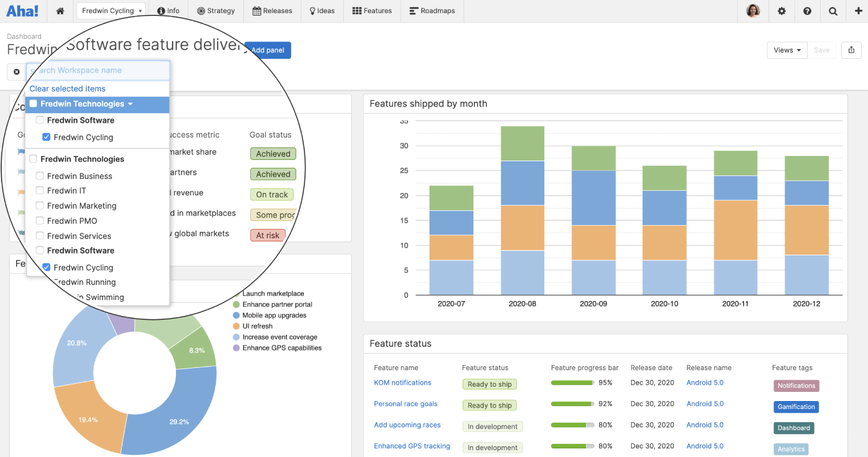The width and height of the screenshot is (868, 457).
Task: Open the Strategy menu
Action: coord(216,11)
